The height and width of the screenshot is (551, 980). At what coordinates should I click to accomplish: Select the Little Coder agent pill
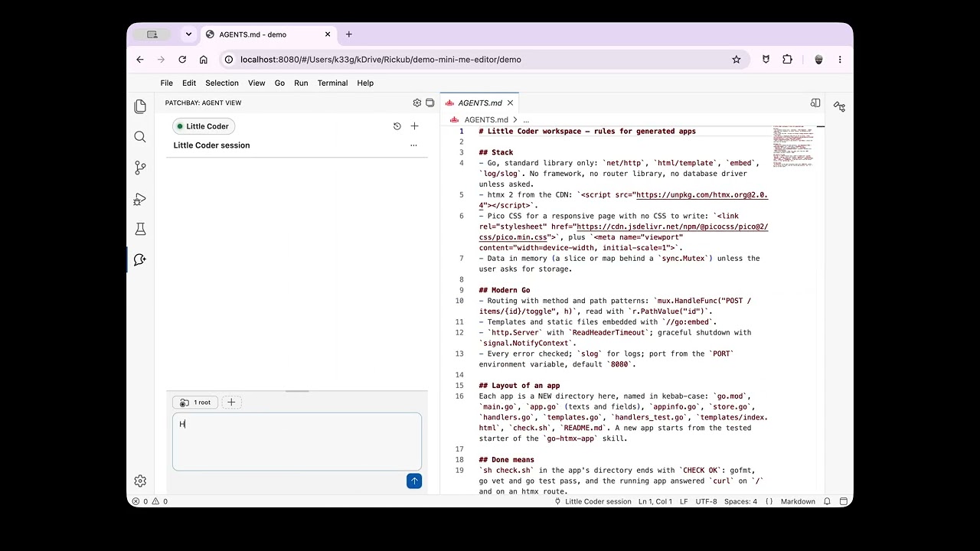pyautogui.click(x=204, y=126)
